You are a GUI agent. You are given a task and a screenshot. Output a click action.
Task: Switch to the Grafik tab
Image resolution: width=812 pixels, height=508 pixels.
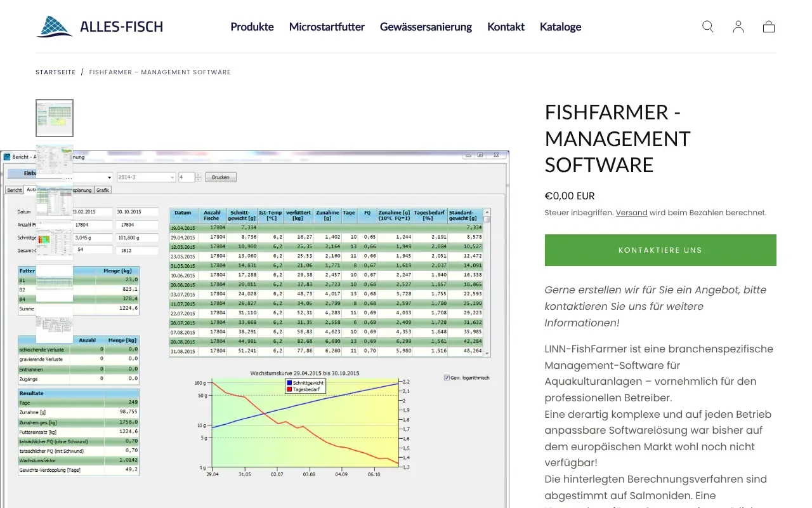103,190
